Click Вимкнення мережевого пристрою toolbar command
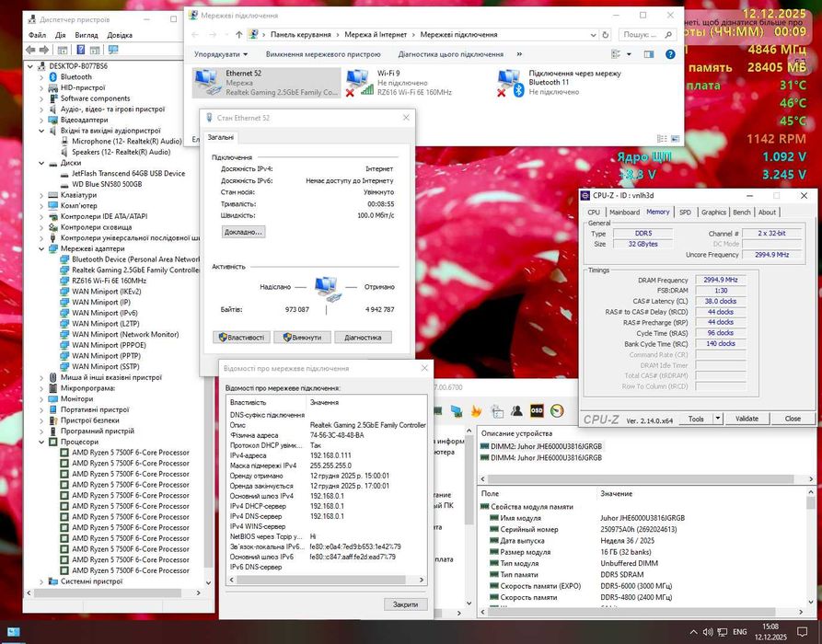The image size is (822, 644). (x=323, y=54)
